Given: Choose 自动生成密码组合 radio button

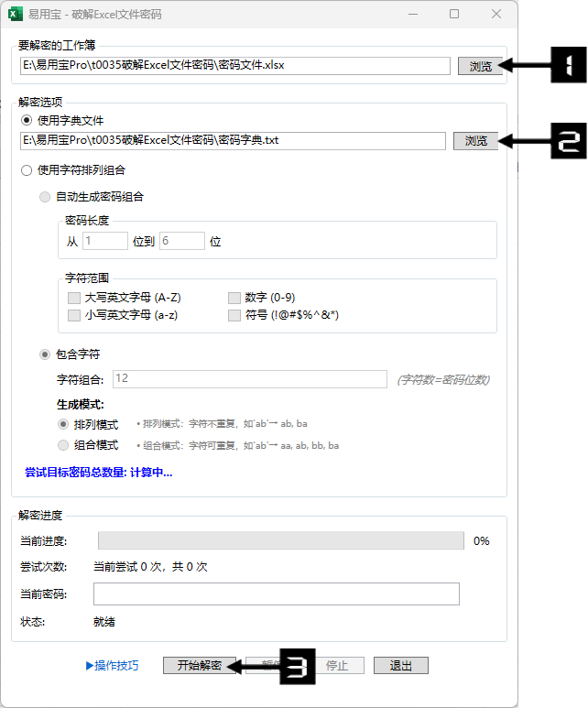Looking at the screenshot, I should [x=45, y=197].
